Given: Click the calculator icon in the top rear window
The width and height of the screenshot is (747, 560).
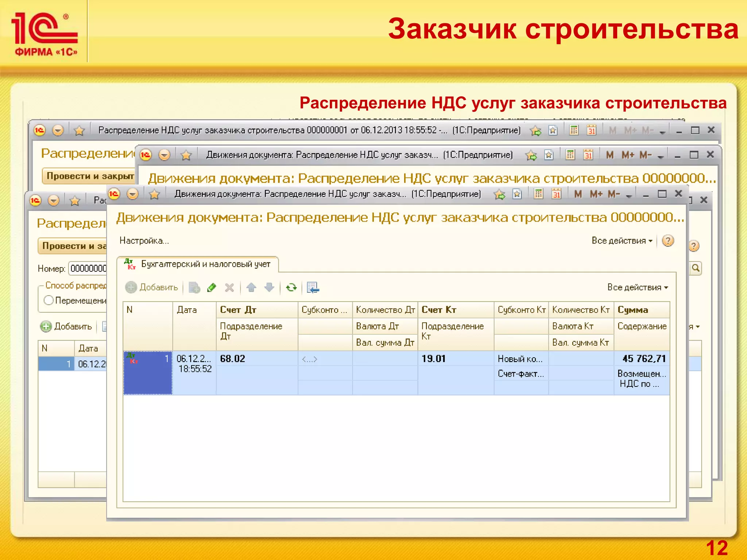Looking at the screenshot, I should [x=574, y=130].
